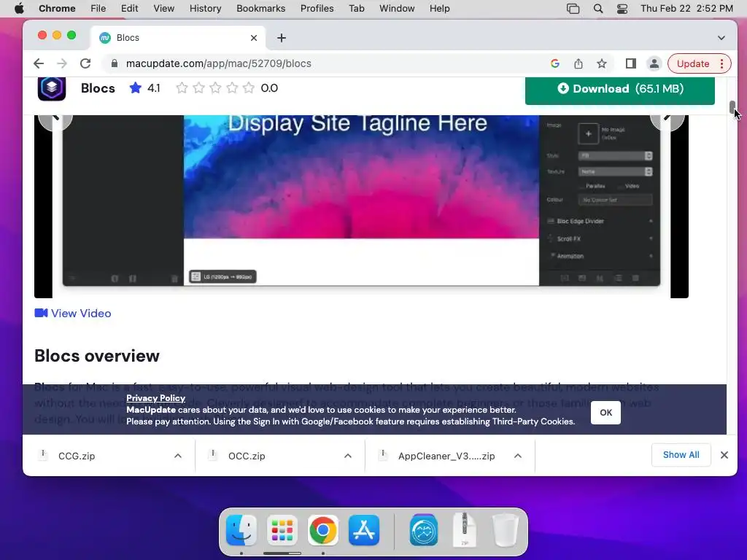The image size is (747, 560).
Task: Close the downloads bar
Action: coord(724,455)
